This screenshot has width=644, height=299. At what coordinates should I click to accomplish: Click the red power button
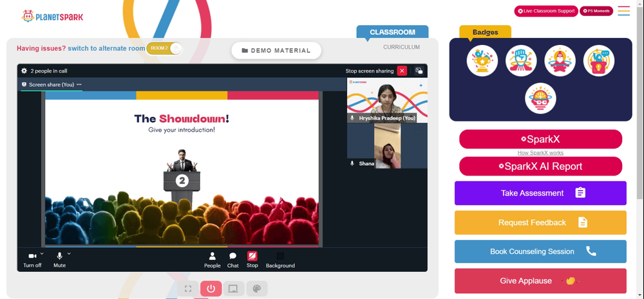211,289
